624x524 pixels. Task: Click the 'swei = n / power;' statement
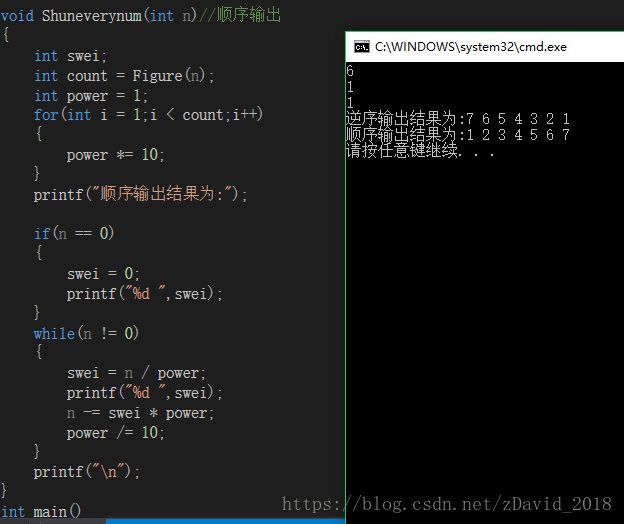(x=136, y=373)
